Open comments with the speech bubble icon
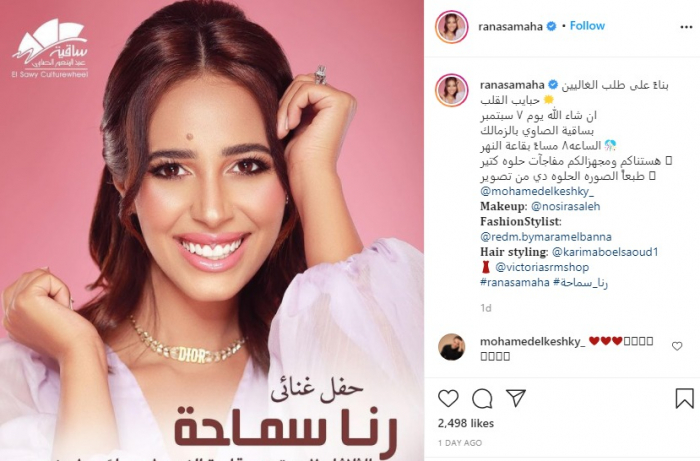This screenshot has height=461, width=700. point(482,399)
